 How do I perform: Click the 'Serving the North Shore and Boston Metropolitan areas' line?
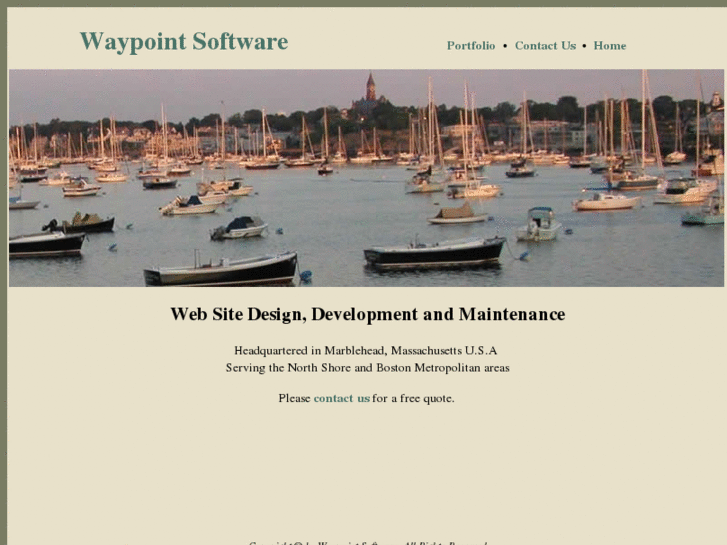coord(368,368)
